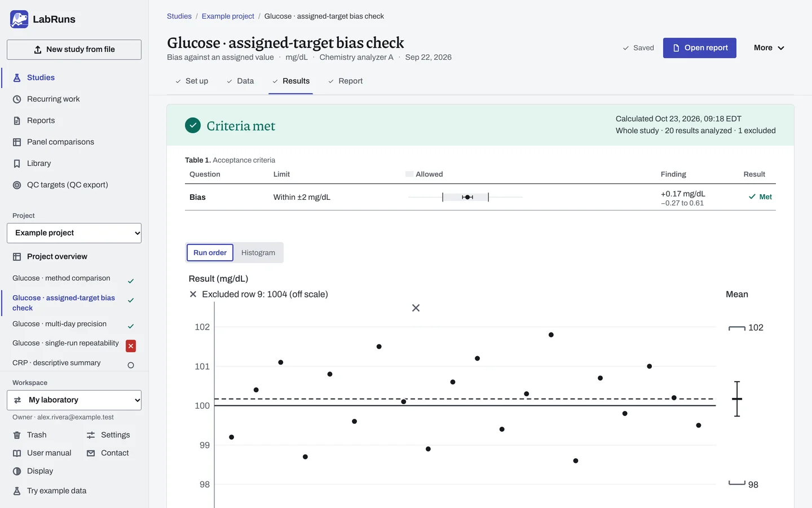This screenshot has height=508, width=812.
Task: Select Glucose assigned-target bias check study
Action: pyautogui.click(x=64, y=303)
